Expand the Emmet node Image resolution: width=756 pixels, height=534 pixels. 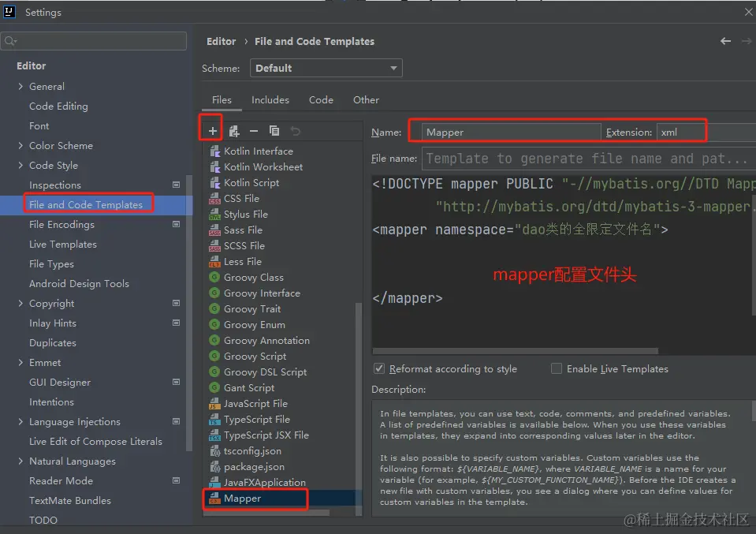coord(20,362)
